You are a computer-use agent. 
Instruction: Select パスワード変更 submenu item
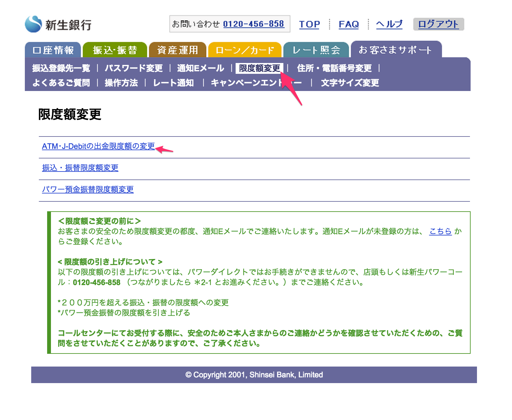[x=134, y=68]
